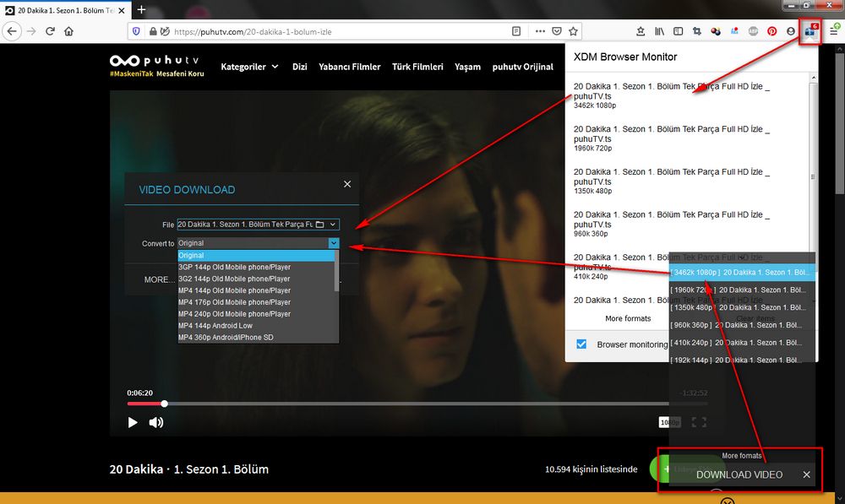Collapse the Convert to dropdown
Screen dimensions: 845x504
[334, 243]
